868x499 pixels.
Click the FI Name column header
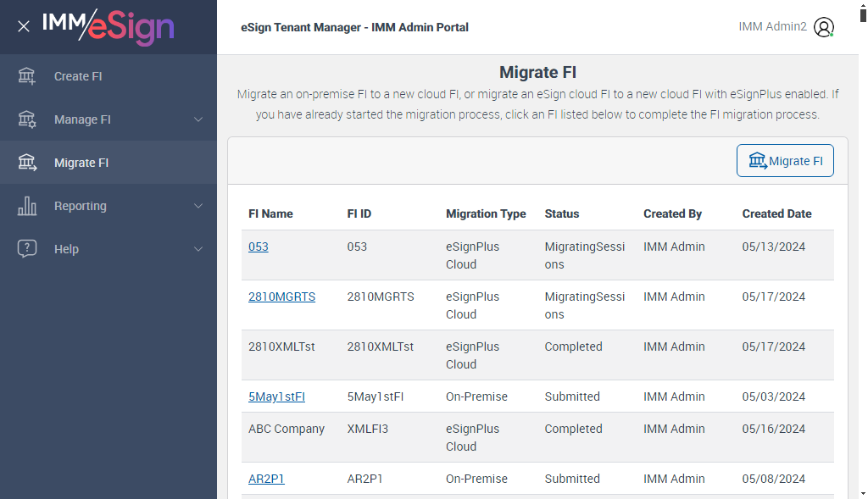coord(270,213)
